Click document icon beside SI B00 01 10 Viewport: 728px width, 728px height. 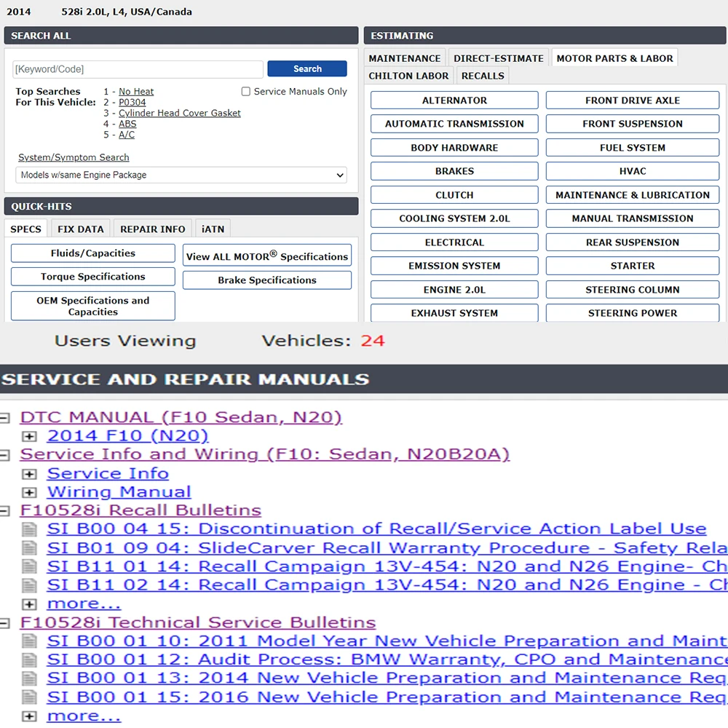click(x=29, y=641)
